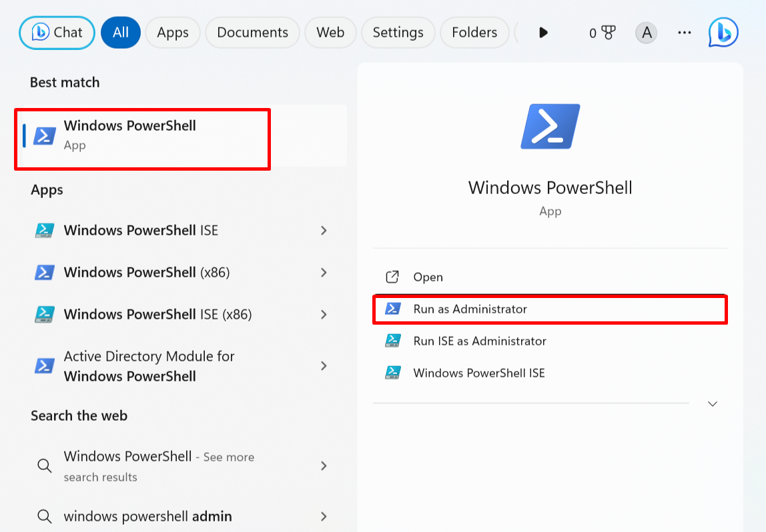Expand the Windows PowerShell ISE result chevron
The width and height of the screenshot is (766, 532).
click(x=324, y=231)
